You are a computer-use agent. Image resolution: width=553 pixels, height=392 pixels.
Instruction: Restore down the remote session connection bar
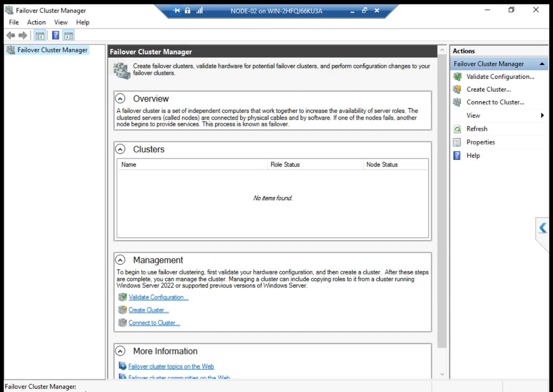click(x=364, y=10)
